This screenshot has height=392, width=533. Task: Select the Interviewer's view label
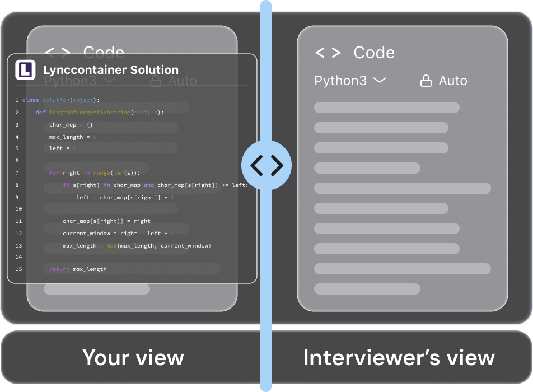tap(399, 357)
